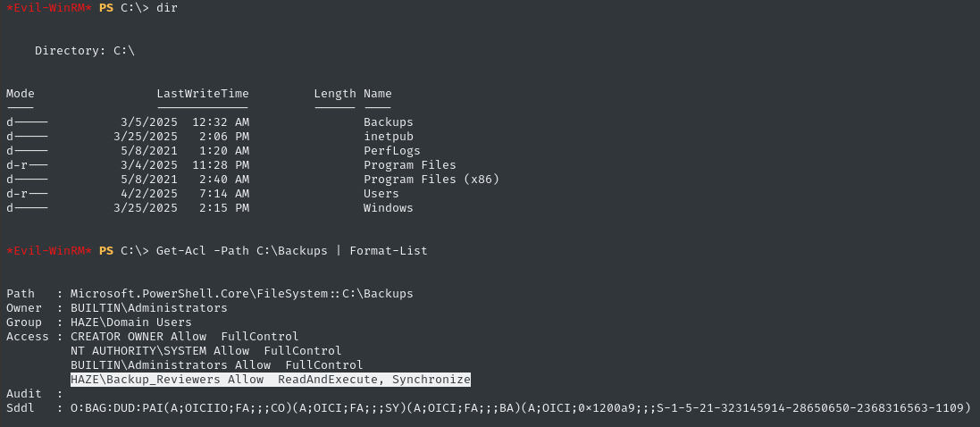Click the Owner BUILTIN\Administrators value
Screen dimensions: 980x427
[148, 307]
